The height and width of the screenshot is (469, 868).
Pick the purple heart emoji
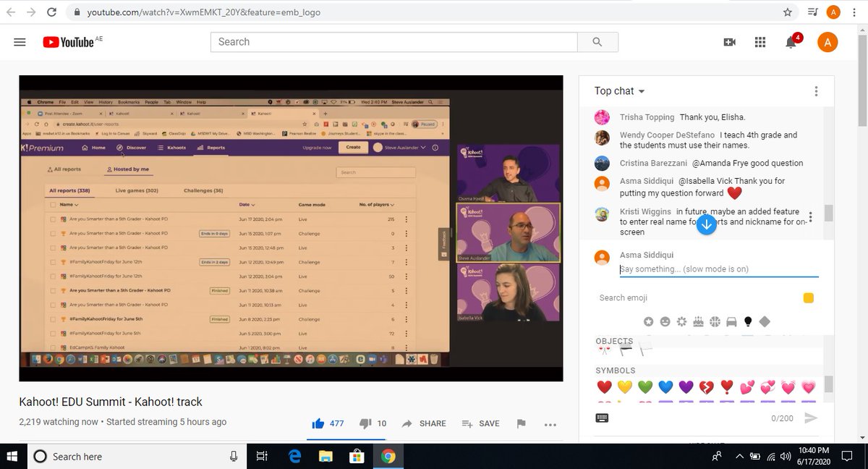click(x=686, y=387)
